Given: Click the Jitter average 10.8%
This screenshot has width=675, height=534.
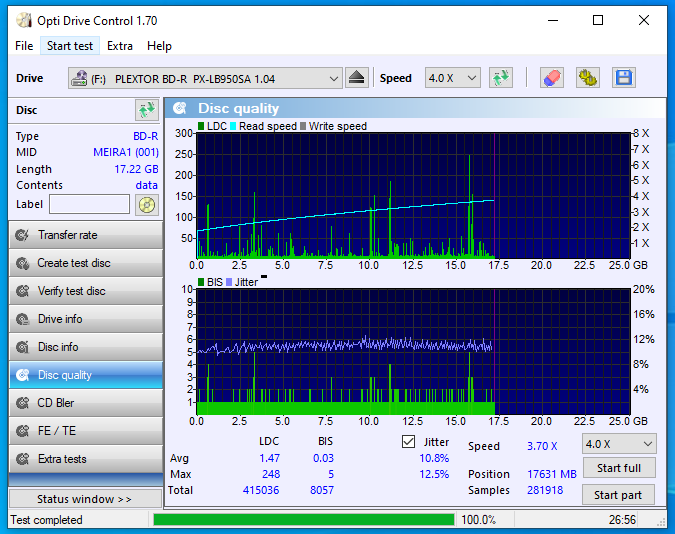Looking at the screenshot, I should (434, 458).
